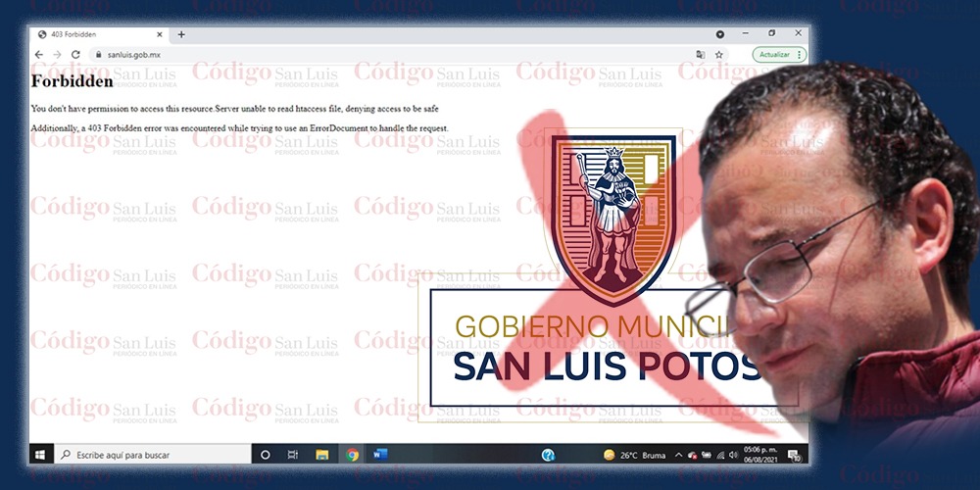Restore down the Chrome window
The image size is (980, 490).
[772, 33]
